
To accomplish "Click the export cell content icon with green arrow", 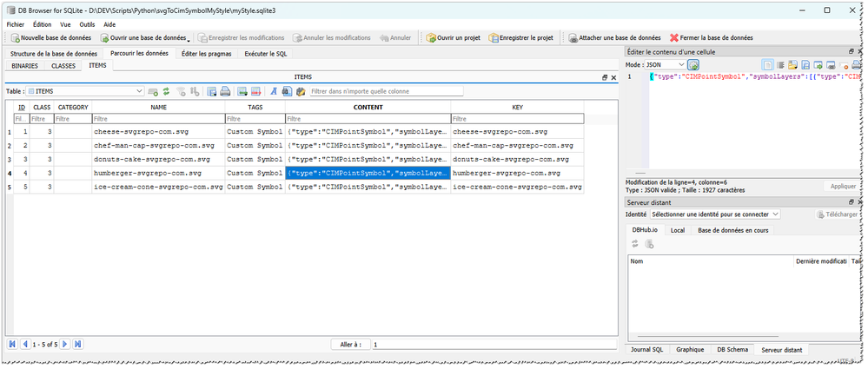I will pos(818,65).
